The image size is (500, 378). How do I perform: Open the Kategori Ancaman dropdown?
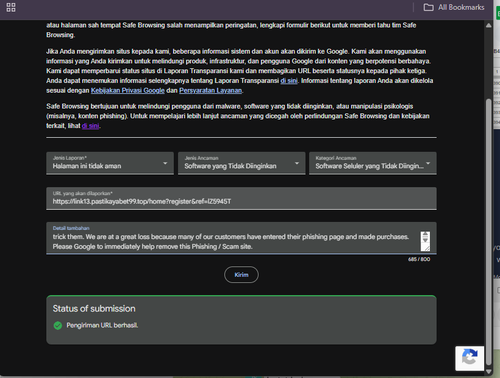point(373,163)
